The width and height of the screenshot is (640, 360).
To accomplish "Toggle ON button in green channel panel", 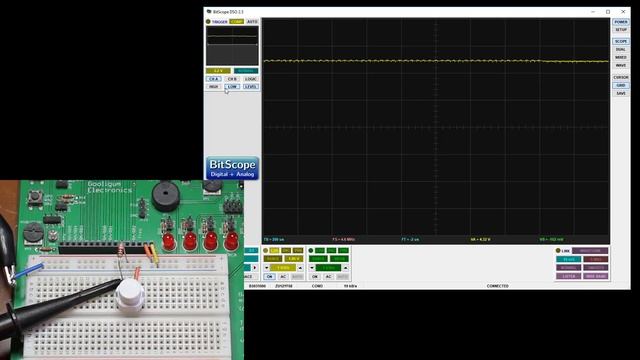I will coord(315,277).
